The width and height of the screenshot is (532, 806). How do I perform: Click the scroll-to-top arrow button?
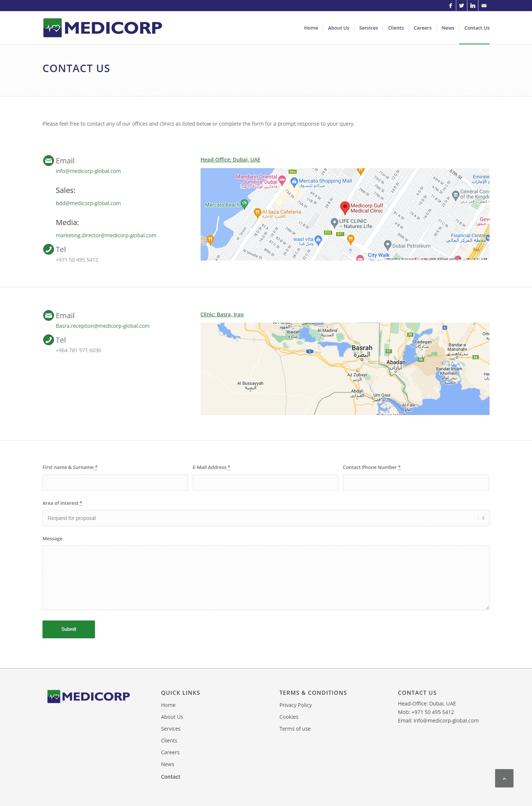pyautogui.click(x=504, y=778)
